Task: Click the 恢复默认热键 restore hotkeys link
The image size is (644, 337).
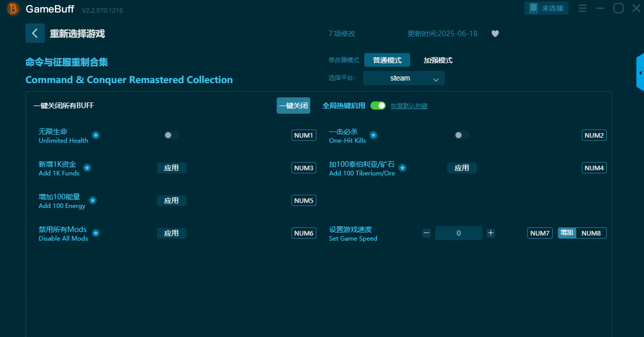Action: pos(409,106)
